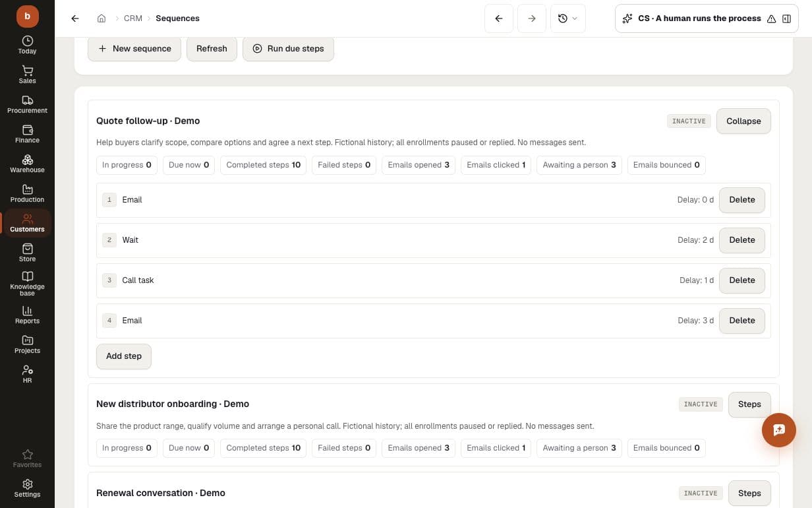This screenshot has width=812, height=508.
Task: Click the 'CS · A human runs the process' label
Action: 699,18
